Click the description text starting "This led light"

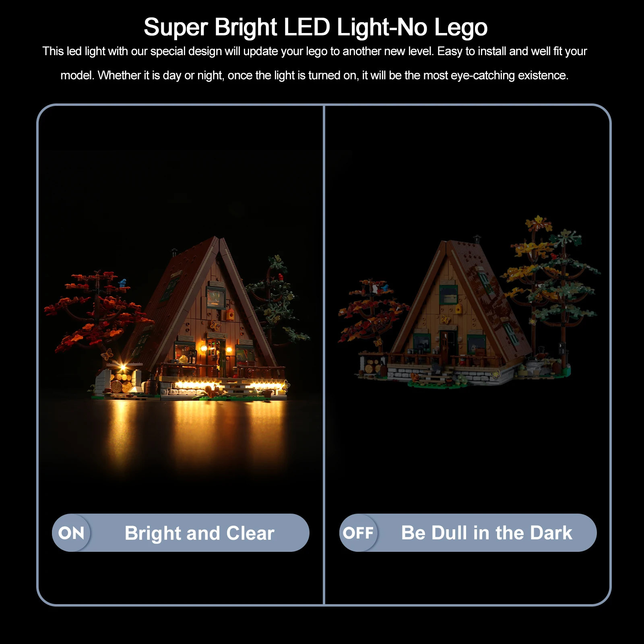(315, 52)
